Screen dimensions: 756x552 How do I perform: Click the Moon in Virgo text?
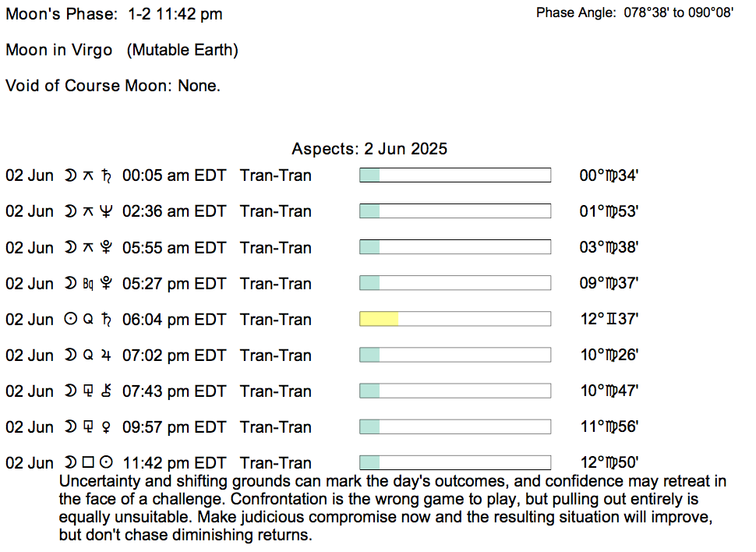(122, 50)
